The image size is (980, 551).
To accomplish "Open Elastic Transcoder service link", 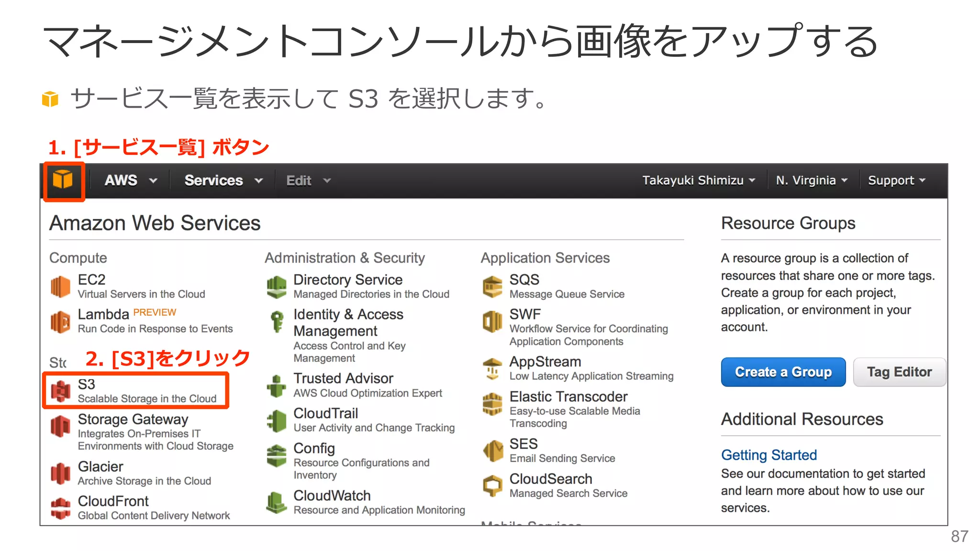I will [x=568, y=397].
